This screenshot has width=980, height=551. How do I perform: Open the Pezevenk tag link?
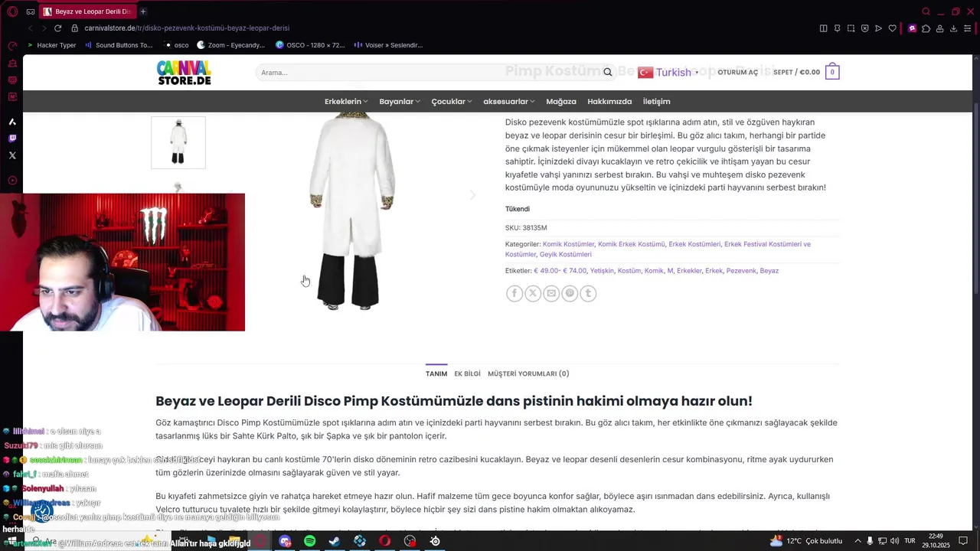click(741, 271)
